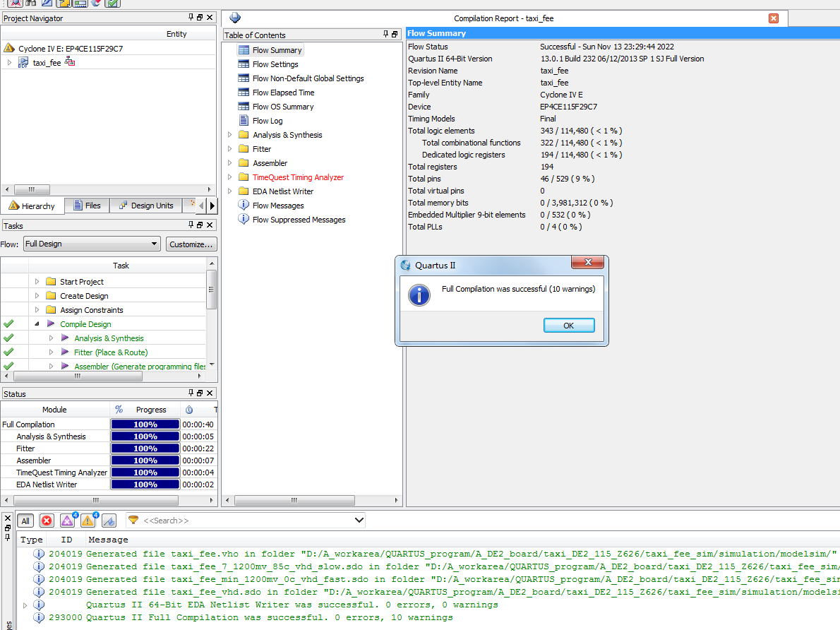840x630 pixels.
Task: Click the Full Compilation 100% progress bar
Action: 145,424
